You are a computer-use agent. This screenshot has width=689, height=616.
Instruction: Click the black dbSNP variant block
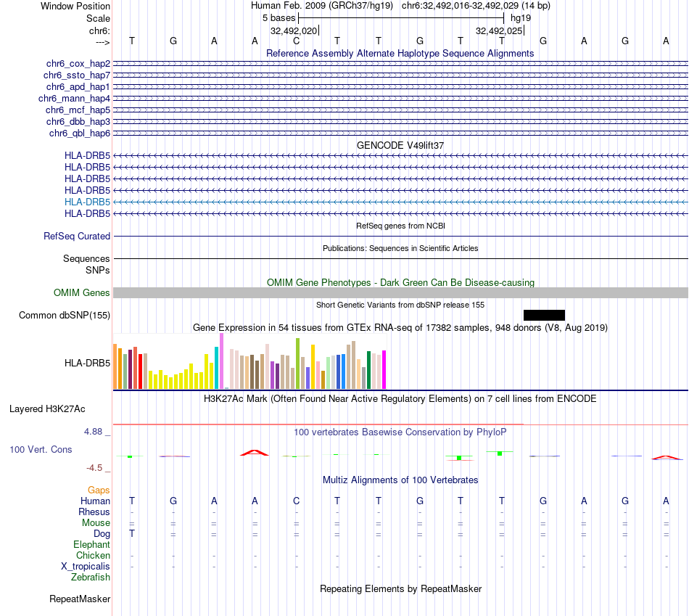coord(544,315)
